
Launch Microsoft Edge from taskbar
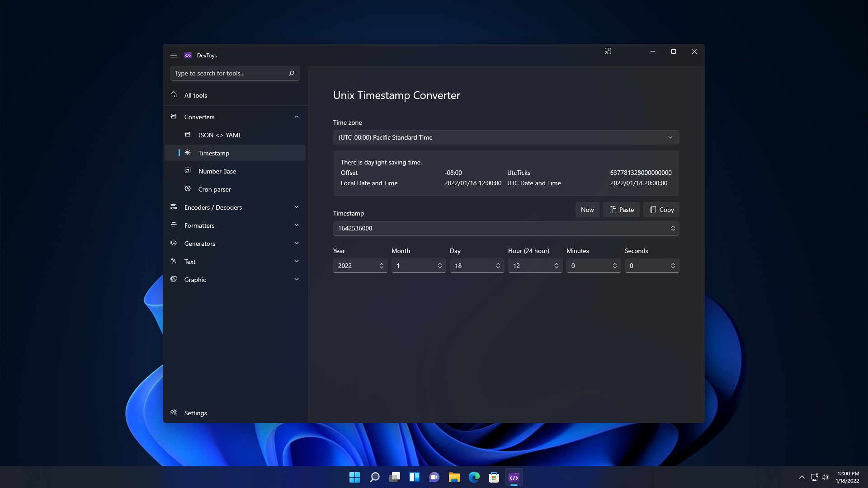click(474, 477)
